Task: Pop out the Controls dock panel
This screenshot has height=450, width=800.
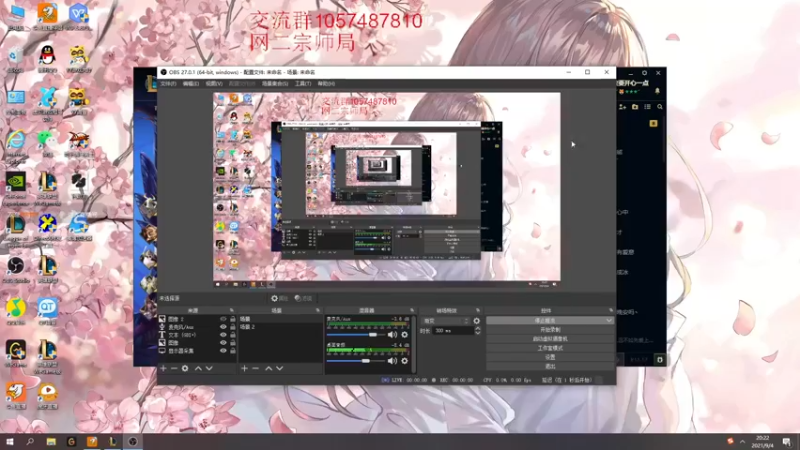Action: tap(611, 310)
